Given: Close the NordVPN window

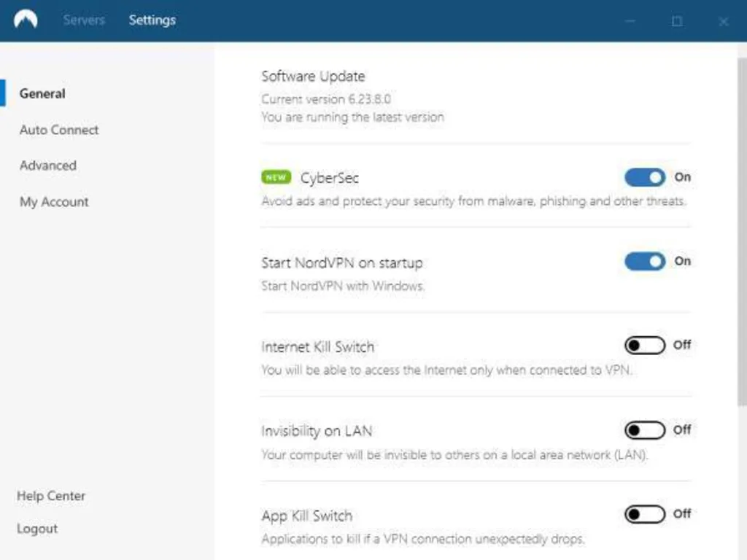Looking at the screenshot, I should point(724,21).
